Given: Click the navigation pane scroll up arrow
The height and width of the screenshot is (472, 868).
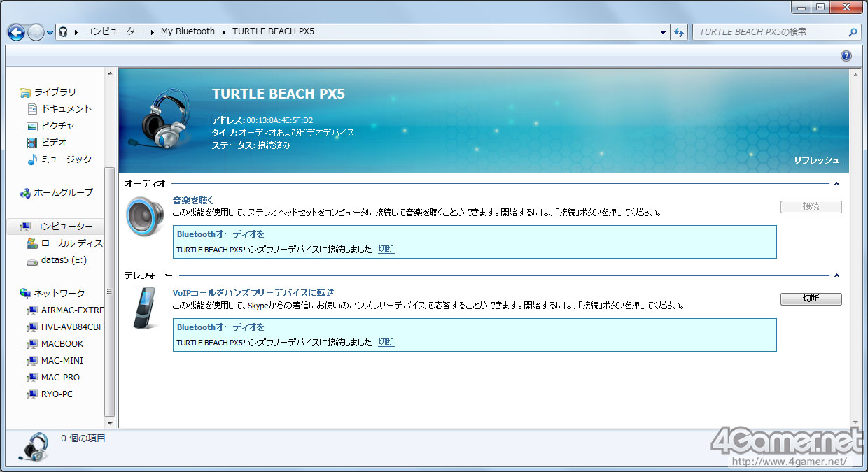Looking at the screenshot, I should (110, 73).
